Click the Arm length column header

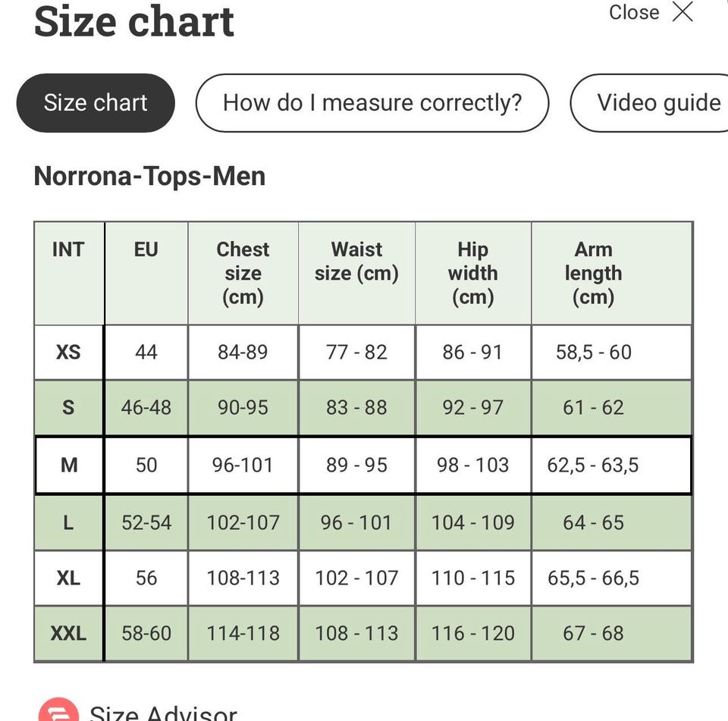click(x=593, y=273)
